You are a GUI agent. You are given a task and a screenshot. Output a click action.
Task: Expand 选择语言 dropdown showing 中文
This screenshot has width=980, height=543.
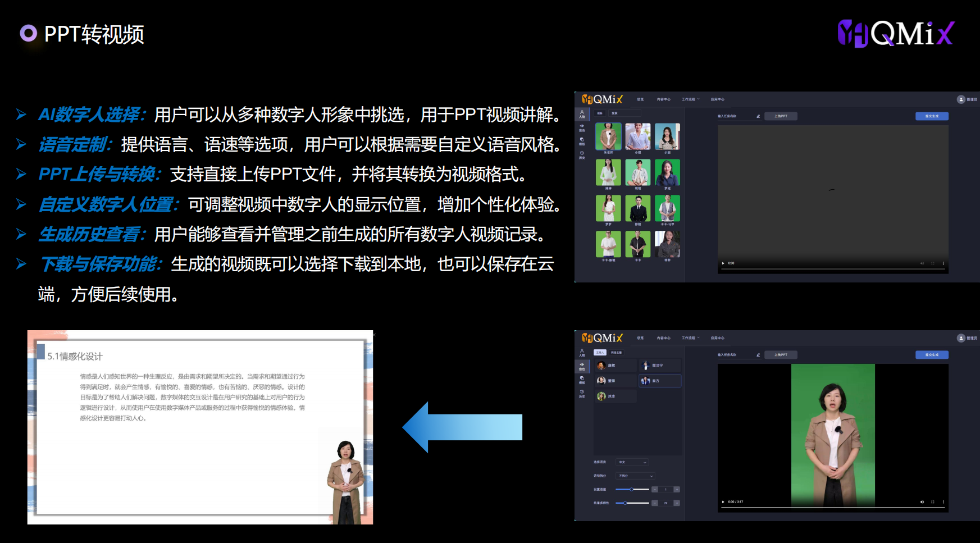[632, 462]
